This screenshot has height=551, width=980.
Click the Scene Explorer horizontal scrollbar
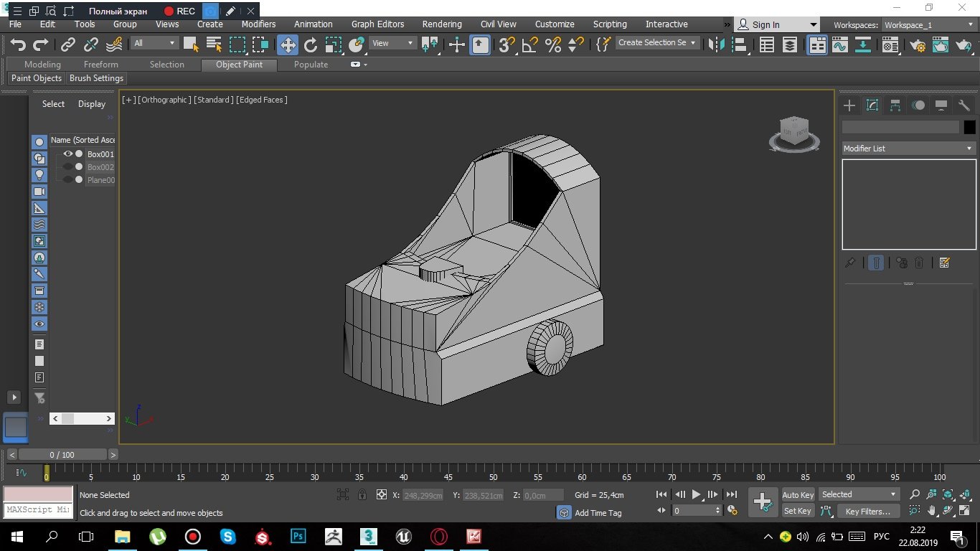click(x=81, y=418)
